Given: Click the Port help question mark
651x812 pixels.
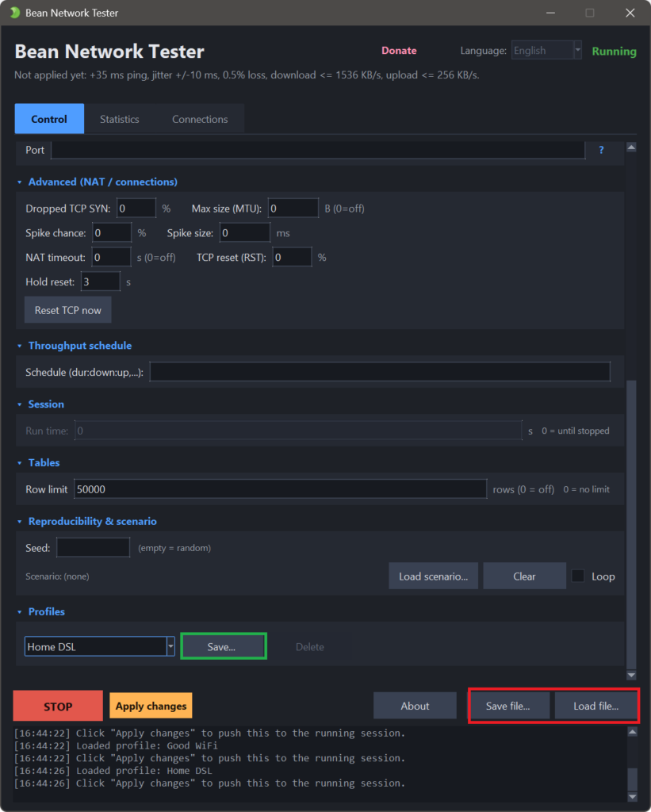Looking at the screenshot, I should [x=601, y=150].
